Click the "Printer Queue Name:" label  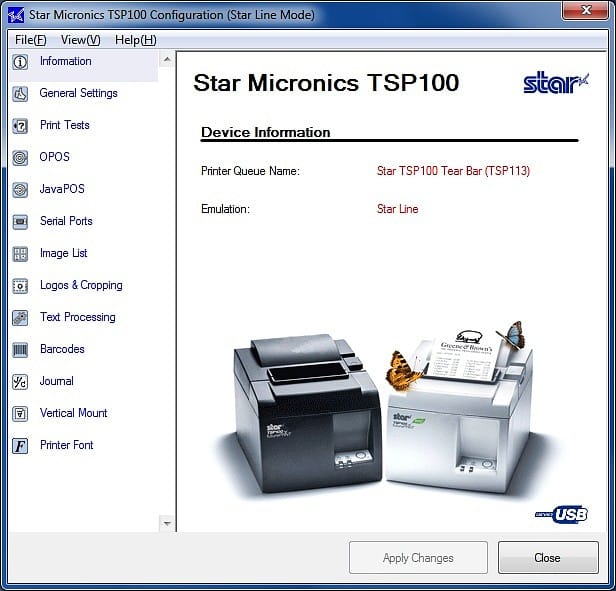point(250,171)
